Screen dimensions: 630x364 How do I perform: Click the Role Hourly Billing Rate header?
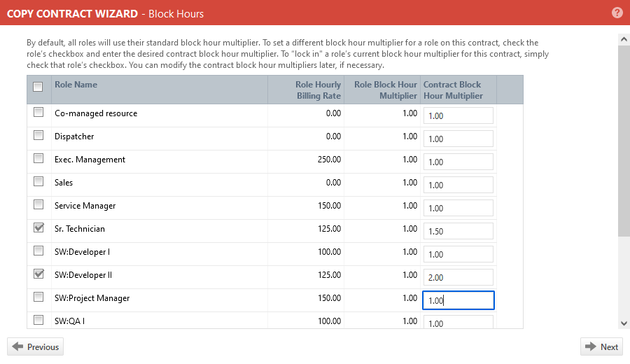point(318,90)
